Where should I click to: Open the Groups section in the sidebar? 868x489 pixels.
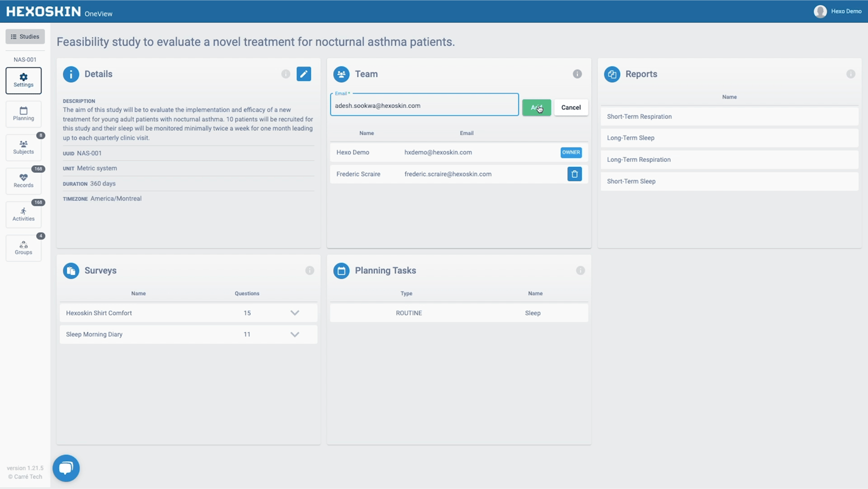coord(23,248)
